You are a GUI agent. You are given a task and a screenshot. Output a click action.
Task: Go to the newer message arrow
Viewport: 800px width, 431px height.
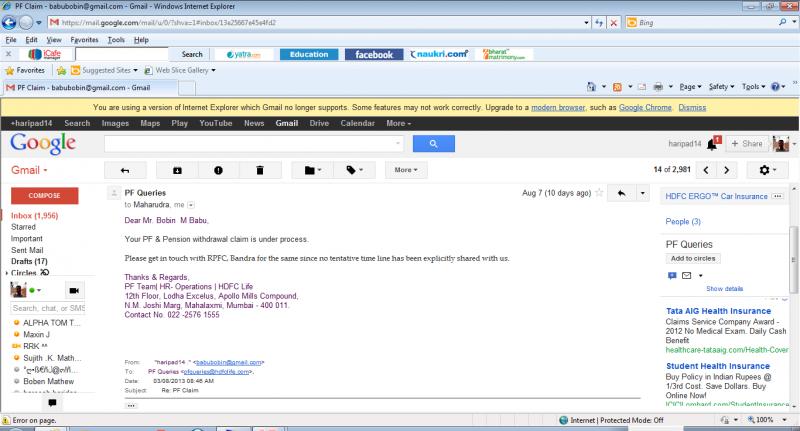pyautogui.click(x=706, y=170)
